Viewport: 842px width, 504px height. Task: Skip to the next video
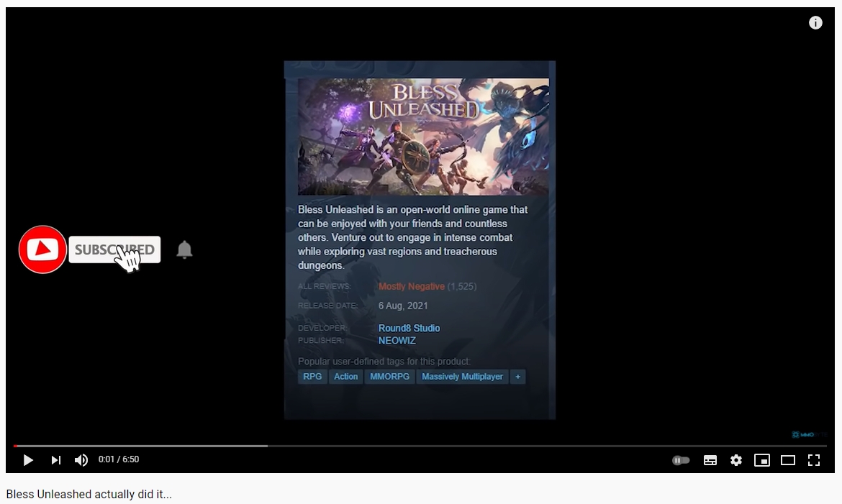(x=56, y=460)
